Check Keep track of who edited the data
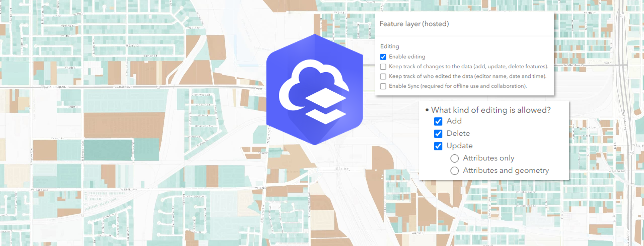The height and width of the screenshot is (246, 644). [x=383, y=76]
